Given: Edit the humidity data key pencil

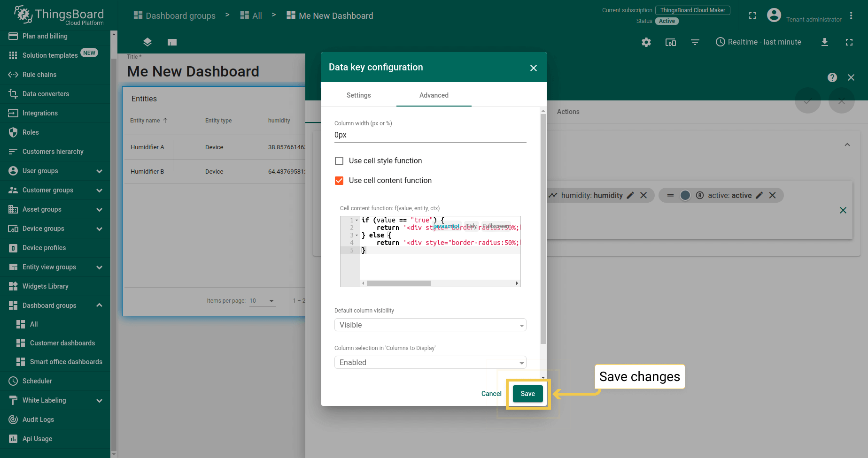Looking at the screenshot, I should coord(630,195).
